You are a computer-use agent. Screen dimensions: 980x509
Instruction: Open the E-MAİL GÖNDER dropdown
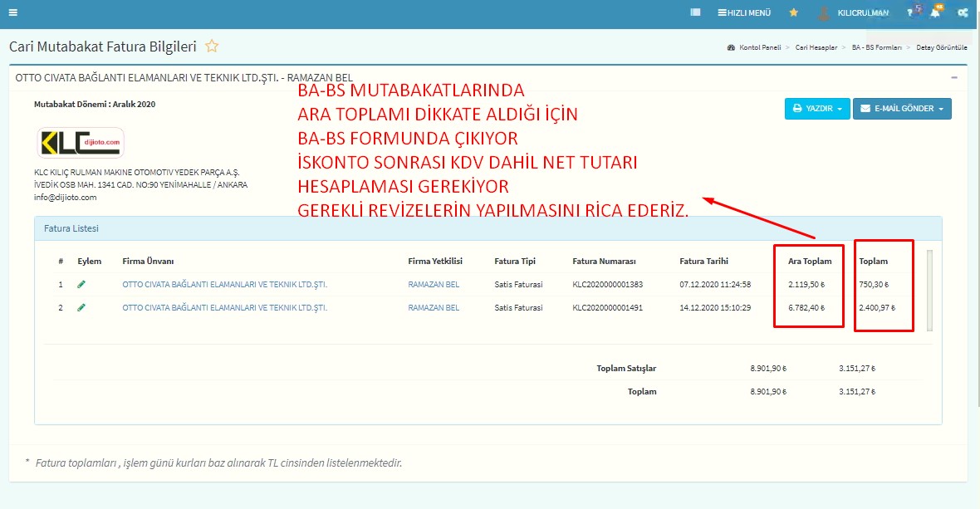tap(901, 109)
